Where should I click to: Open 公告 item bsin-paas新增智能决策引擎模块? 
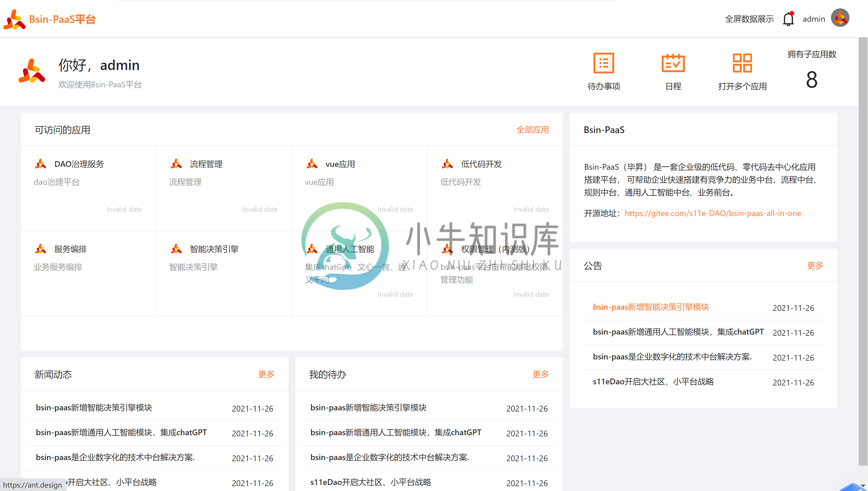click(651, 307)
